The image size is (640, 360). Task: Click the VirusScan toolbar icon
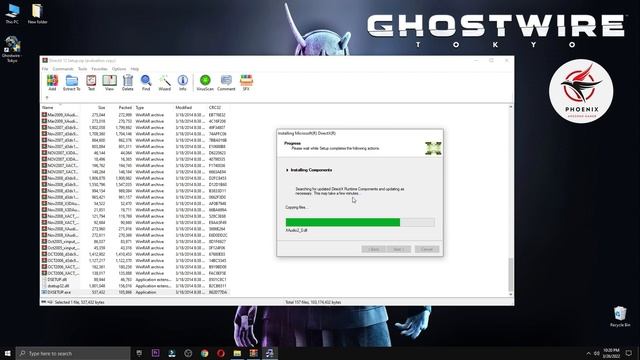205,82
